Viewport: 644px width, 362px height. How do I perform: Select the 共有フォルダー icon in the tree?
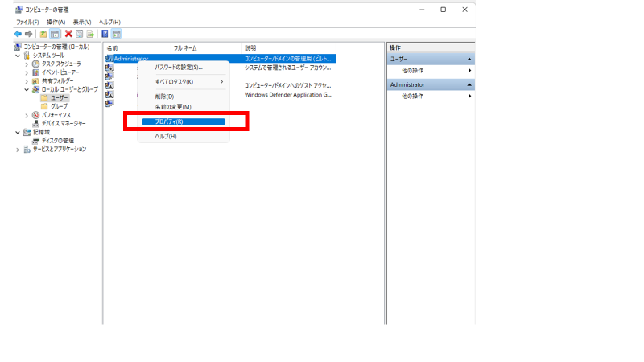pos(35,81)
